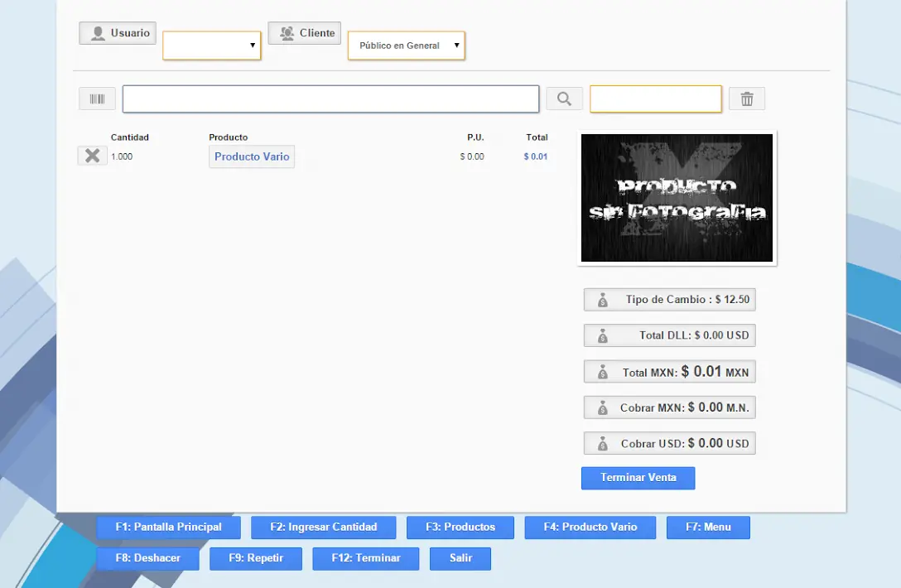The height and width of the screenshot is (588, 901).
Task: Focus the long product barcode input field
Action: click(331, 99)
